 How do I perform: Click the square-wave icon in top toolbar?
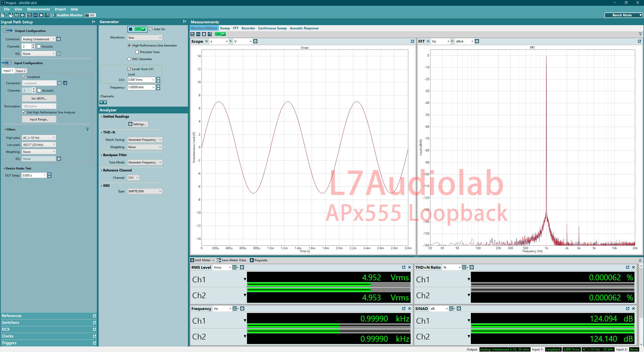(35, 15)
